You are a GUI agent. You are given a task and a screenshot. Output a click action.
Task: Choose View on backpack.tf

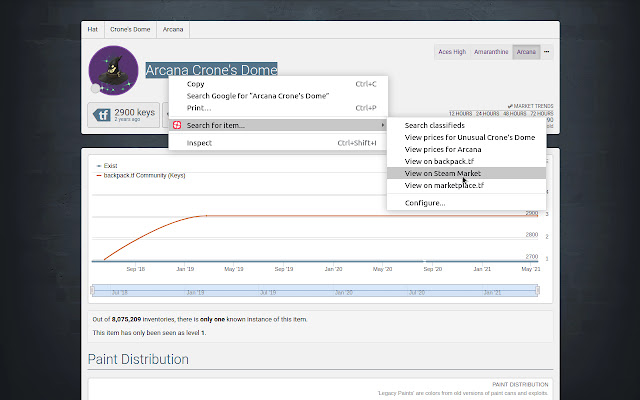click(x=467, y=161)
